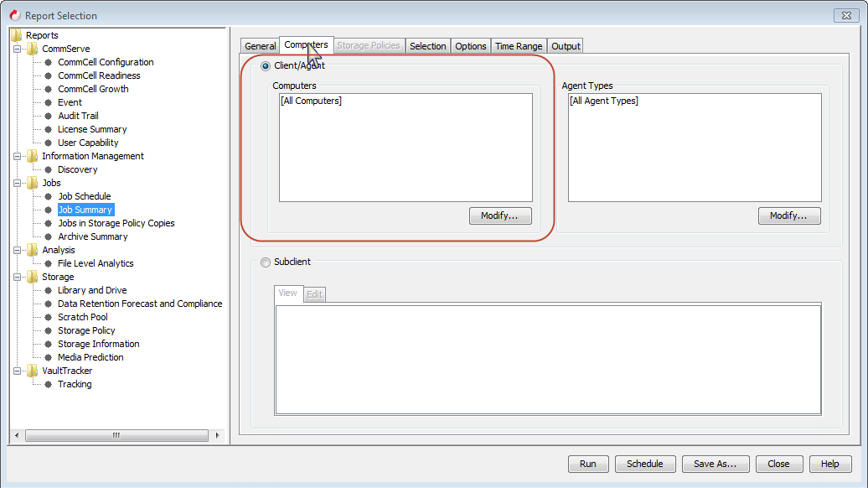Open the General tab
The image size is (868, 488).
click(261, 46)
